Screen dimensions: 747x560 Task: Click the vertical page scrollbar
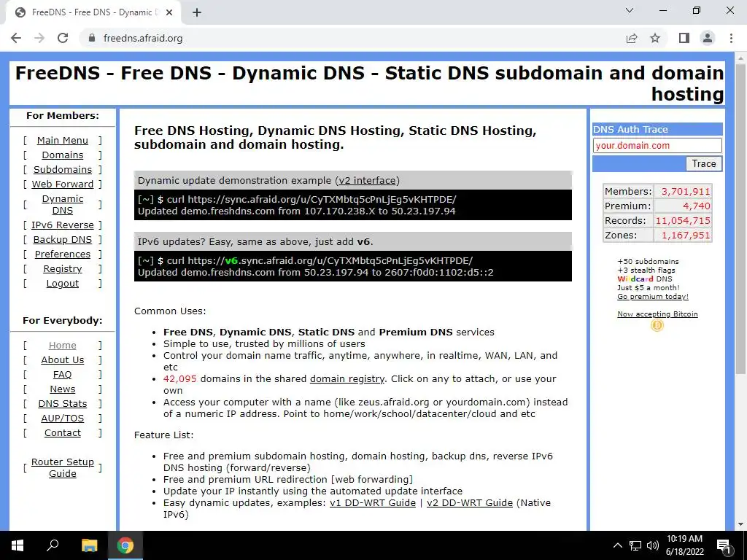(x=740, y=219)
